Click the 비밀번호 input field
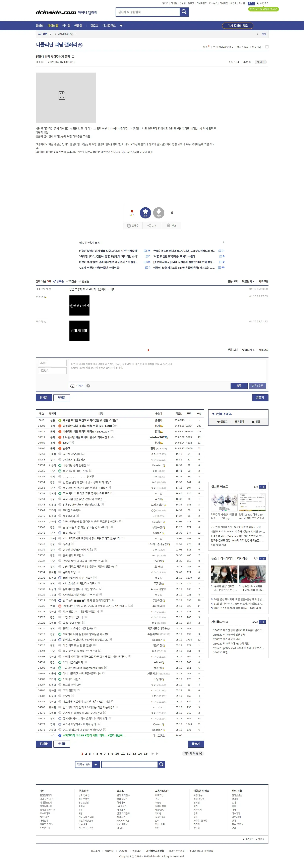 pos(52,370)
